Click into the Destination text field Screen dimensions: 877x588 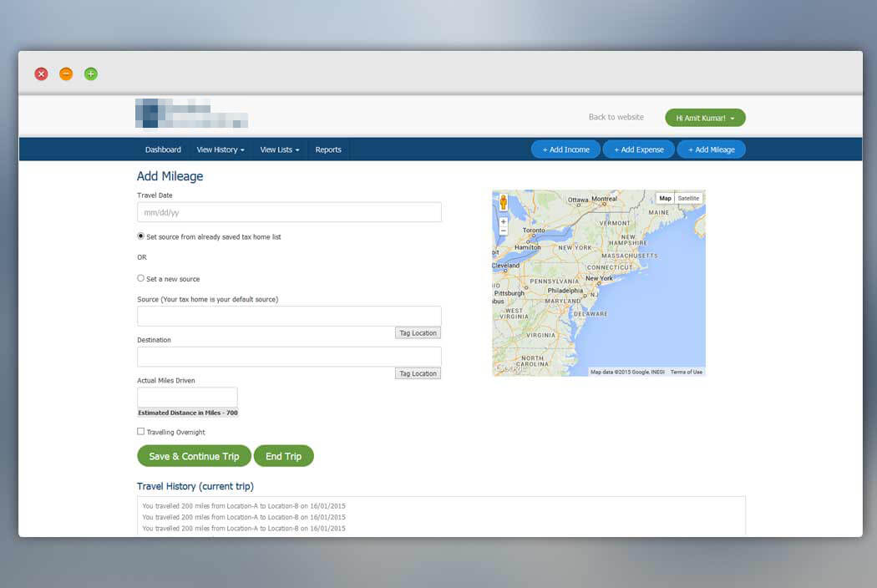[289, 357]
